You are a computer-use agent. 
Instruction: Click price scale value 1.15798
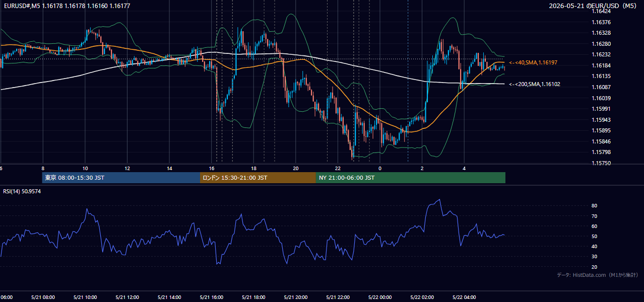point(601,152)
